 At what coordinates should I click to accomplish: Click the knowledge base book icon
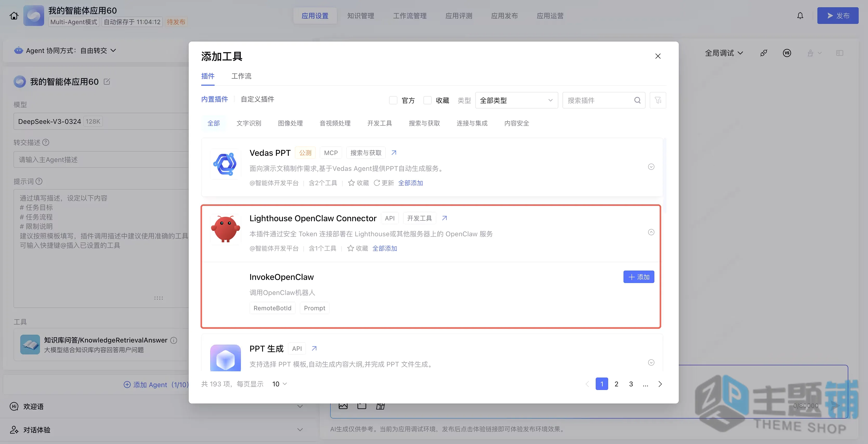pos(30,345)
